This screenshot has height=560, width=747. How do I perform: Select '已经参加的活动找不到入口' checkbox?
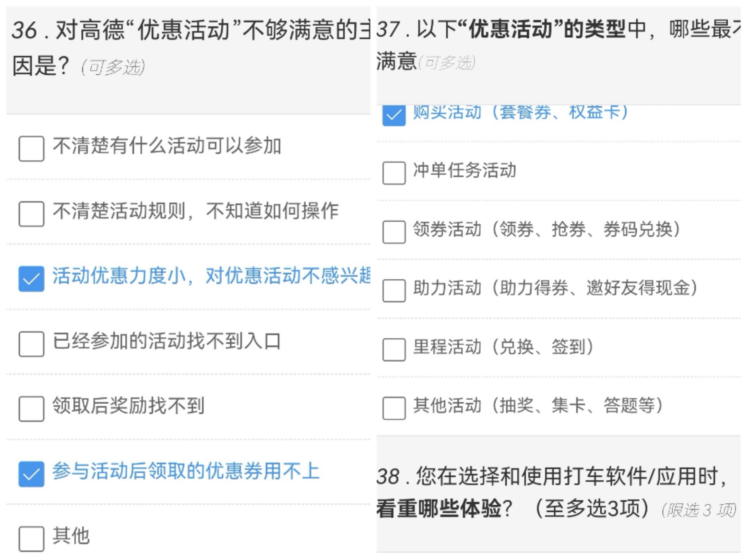[31, 344]
